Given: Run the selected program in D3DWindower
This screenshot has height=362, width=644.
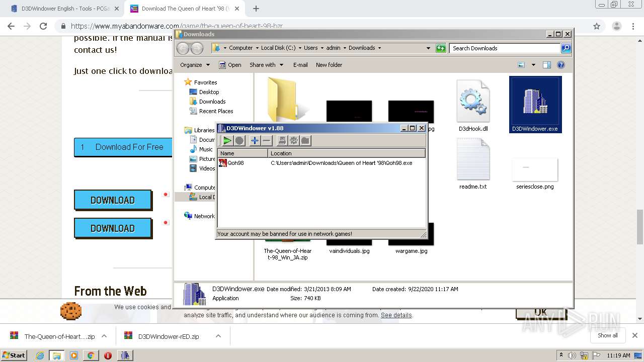Looking at the screenshot, I should click(227, 141).
